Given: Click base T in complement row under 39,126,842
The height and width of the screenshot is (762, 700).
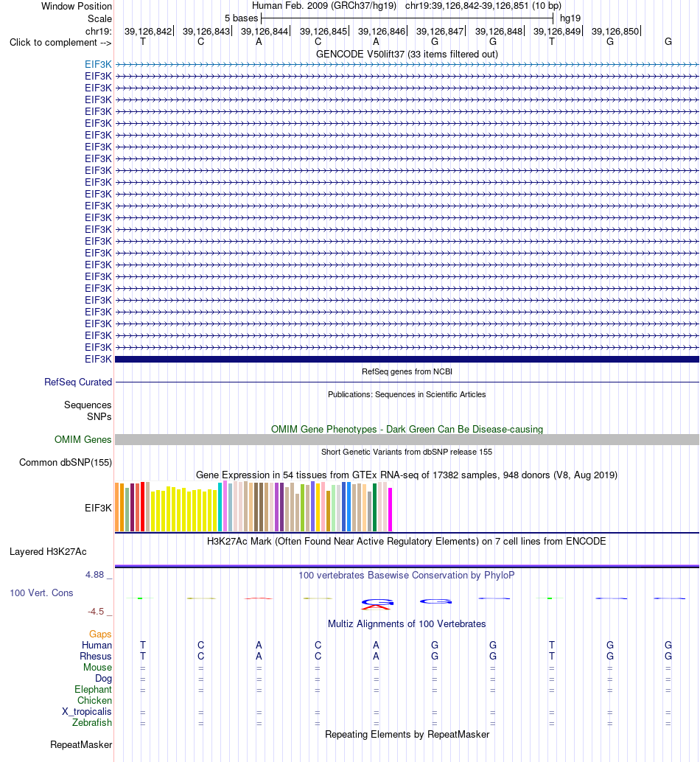Looking at the screenshot, I should [x=143, y=42].
